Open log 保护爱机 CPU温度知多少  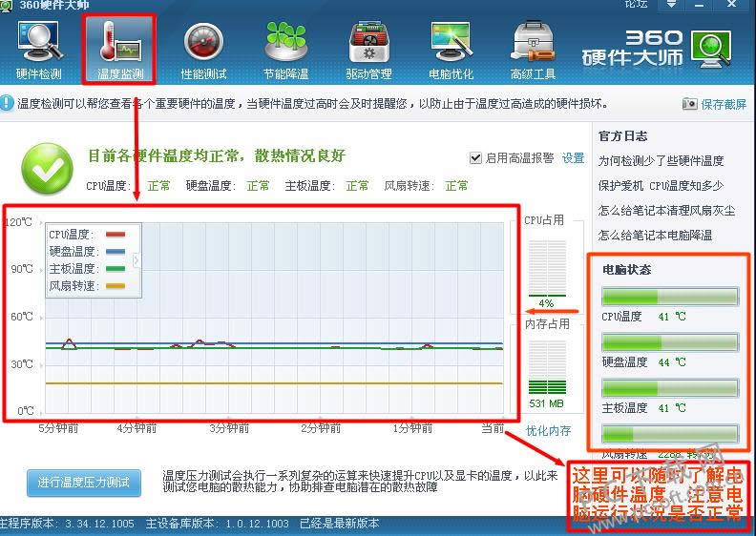(x=661, y=186)
